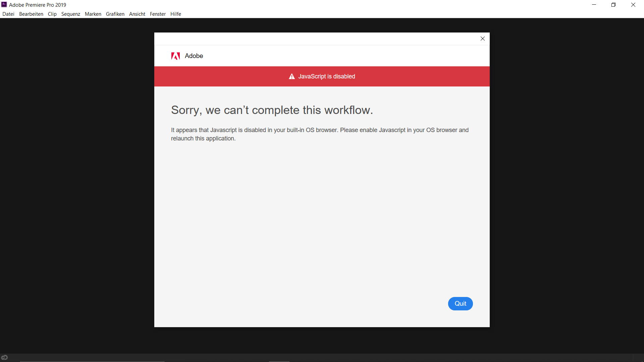Click the Quit button

[460, 304]
